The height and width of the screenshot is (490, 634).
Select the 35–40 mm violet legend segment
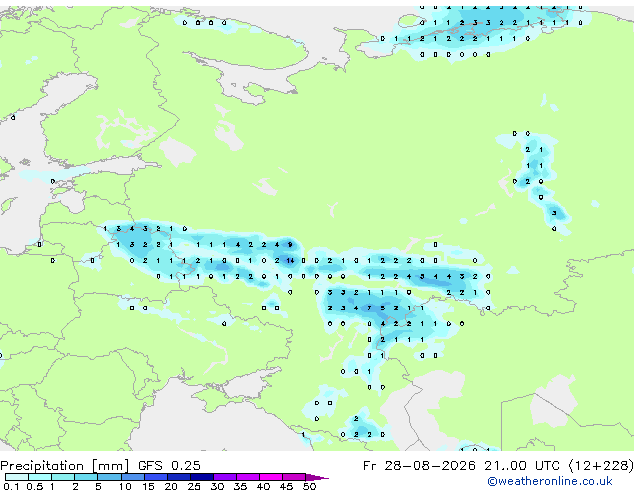[248, 477]
